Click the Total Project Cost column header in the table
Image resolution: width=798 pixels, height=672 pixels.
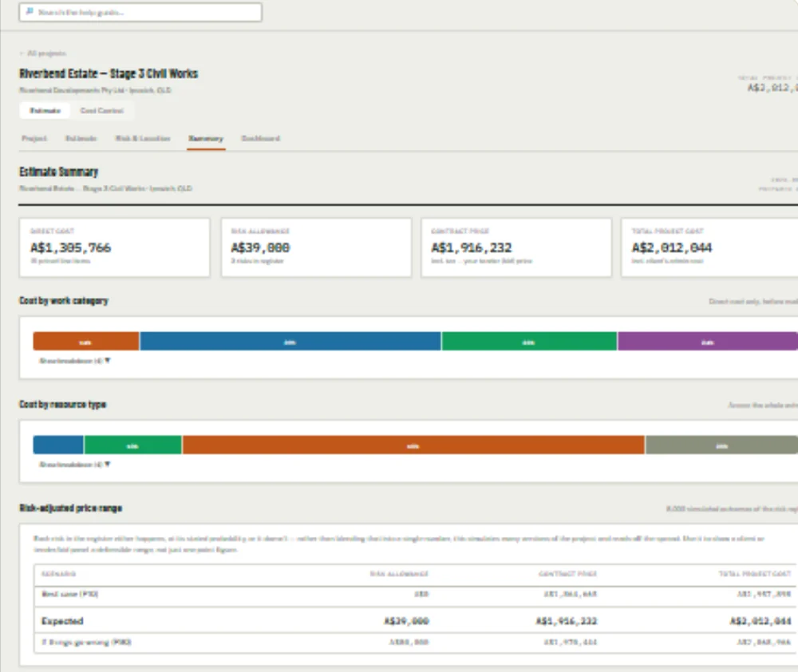pos(755,574)
